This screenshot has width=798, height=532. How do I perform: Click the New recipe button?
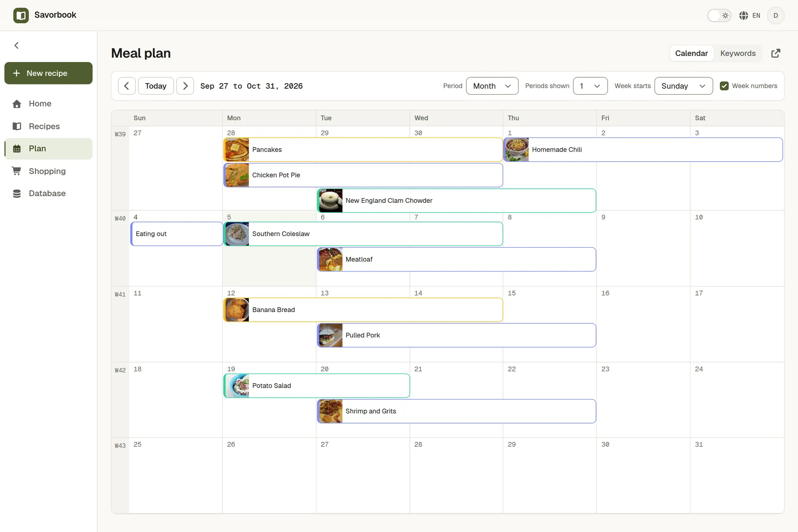pyautogui.click(x=49, y=73)
